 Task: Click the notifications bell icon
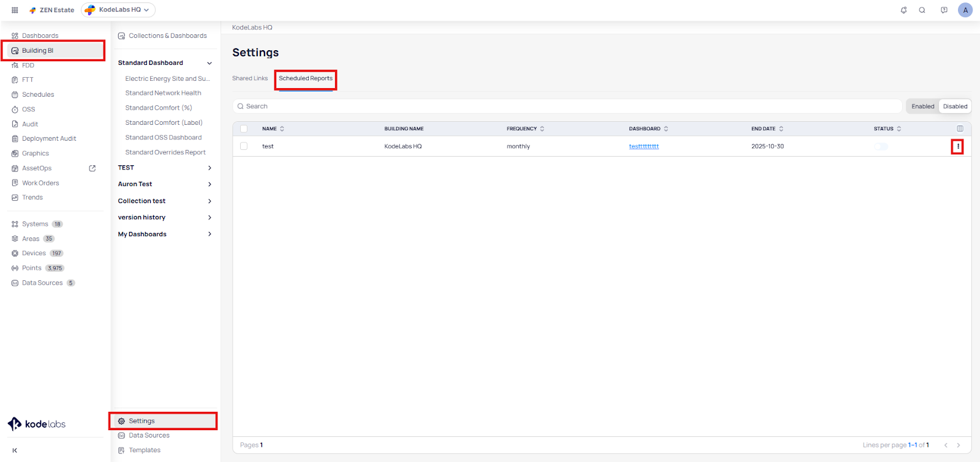903,10
